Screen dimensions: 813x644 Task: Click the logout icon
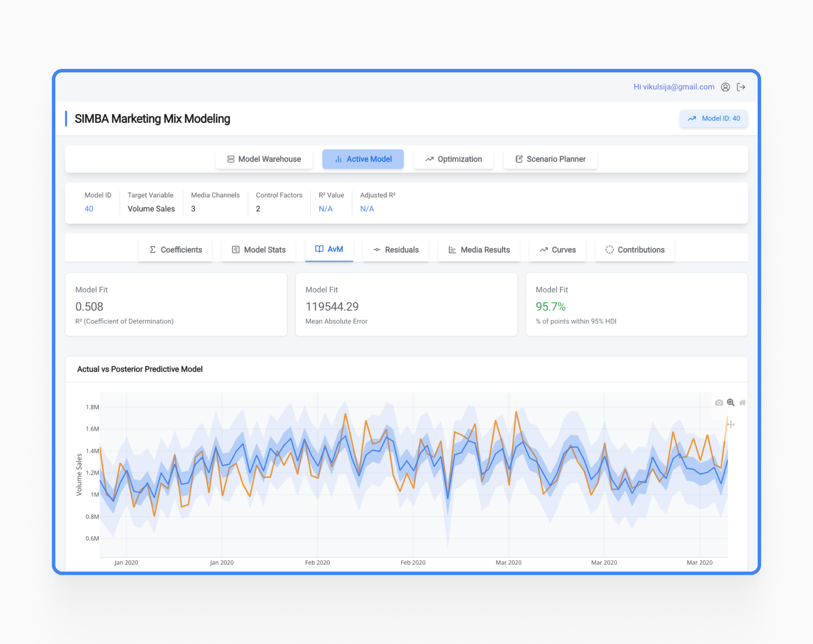click(741, 87)
